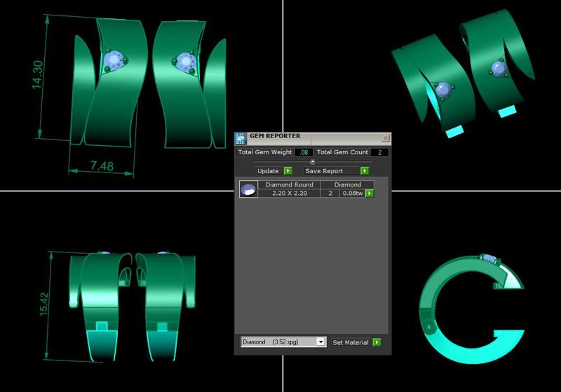
Task: Click the dropdown arrow of the material combo box
Action: 320,342
